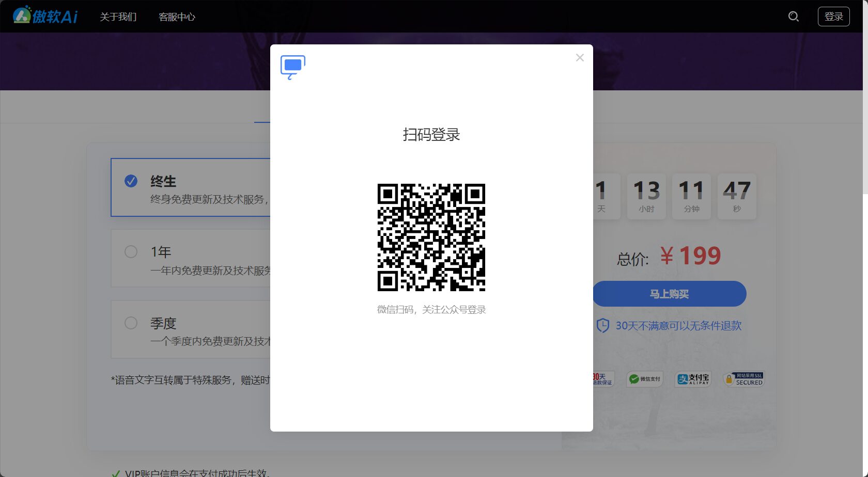This screenshot has width=868, height=477.
Task: Click the 微信支付 payment badge
Action: [x=644, y=379]
